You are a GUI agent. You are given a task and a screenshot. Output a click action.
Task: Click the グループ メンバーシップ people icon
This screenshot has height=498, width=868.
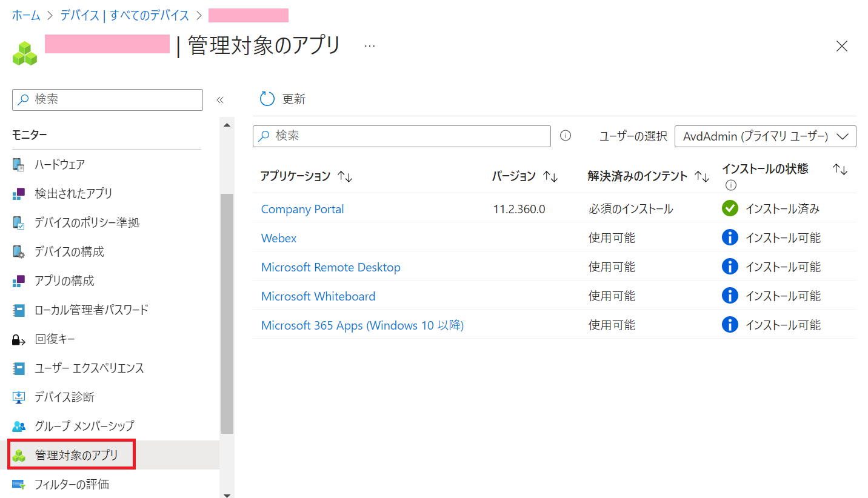pos(19,426)
